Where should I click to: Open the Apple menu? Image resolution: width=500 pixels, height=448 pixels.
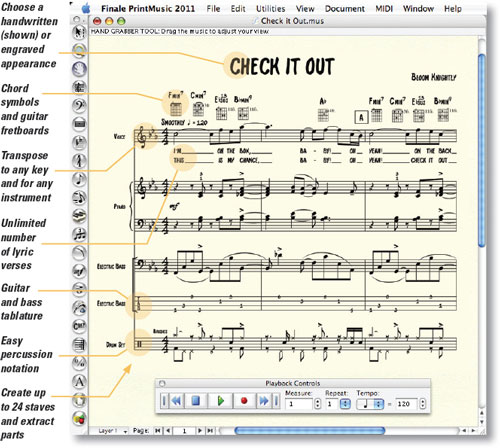tap(86, 8)
